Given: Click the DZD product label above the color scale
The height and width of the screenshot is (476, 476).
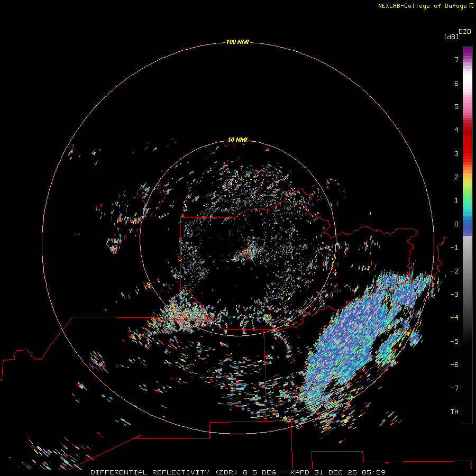Looking at the screenshot, I should (x=465, y=32).
